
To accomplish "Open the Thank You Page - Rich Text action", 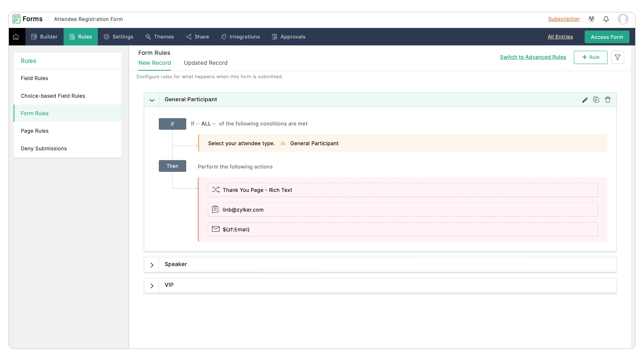I will pyautogui.click(x=403, y=190).
